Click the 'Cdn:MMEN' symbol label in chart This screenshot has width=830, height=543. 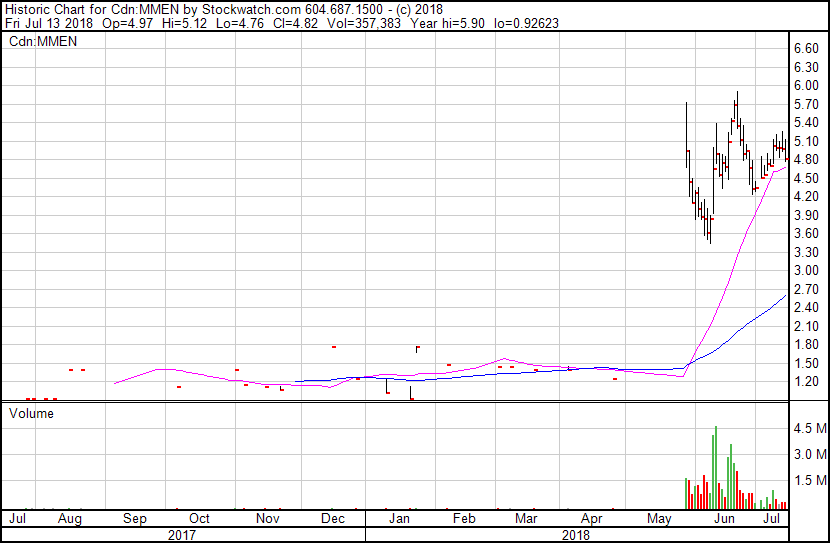click(43, 42)
